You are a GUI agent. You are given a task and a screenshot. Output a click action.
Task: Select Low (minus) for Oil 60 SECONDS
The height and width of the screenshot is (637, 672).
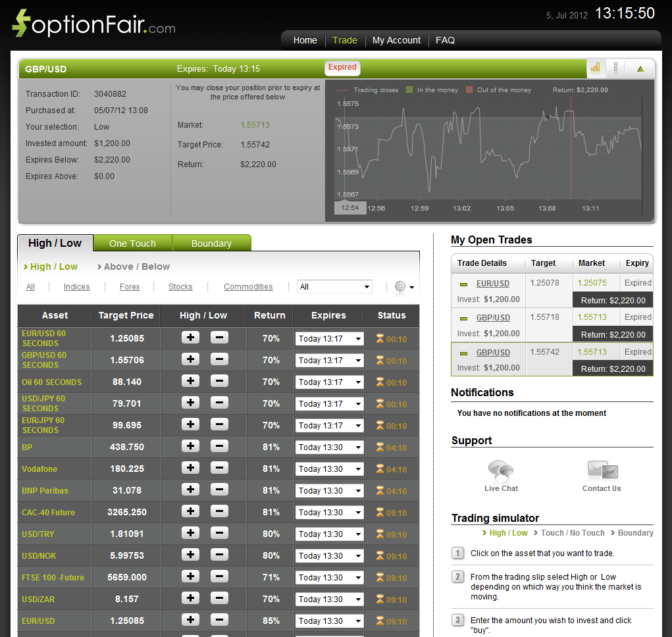point(219,382)
